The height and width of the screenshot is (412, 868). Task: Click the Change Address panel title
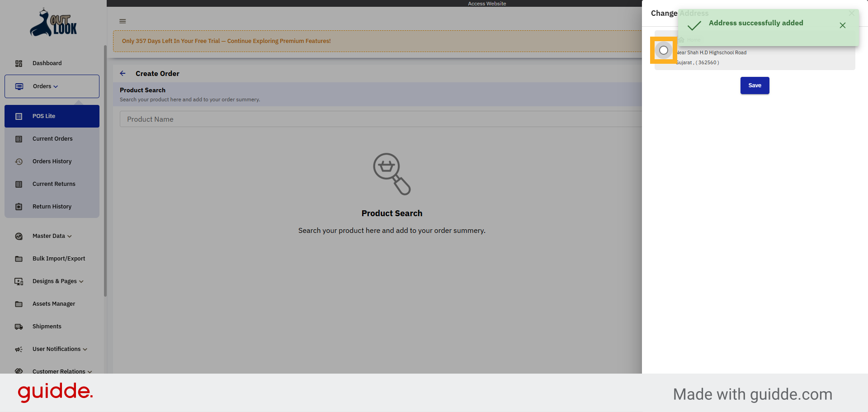[679, 13]
